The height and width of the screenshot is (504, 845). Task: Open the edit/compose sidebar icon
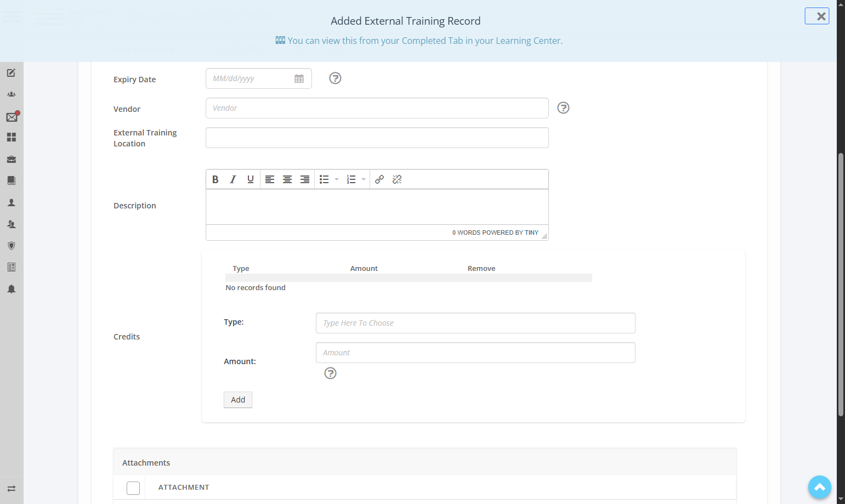pyautogui.click(x=11, y=72)
